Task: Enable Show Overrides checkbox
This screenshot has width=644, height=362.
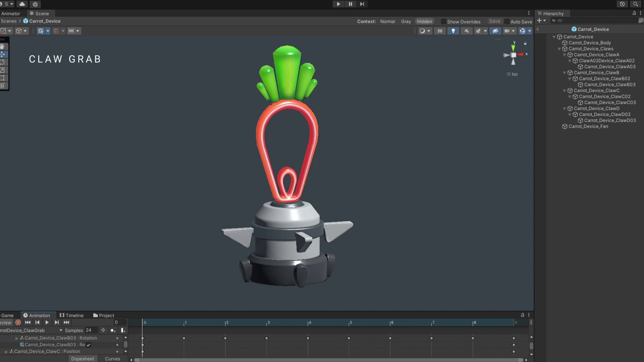Action: (443, 21)
